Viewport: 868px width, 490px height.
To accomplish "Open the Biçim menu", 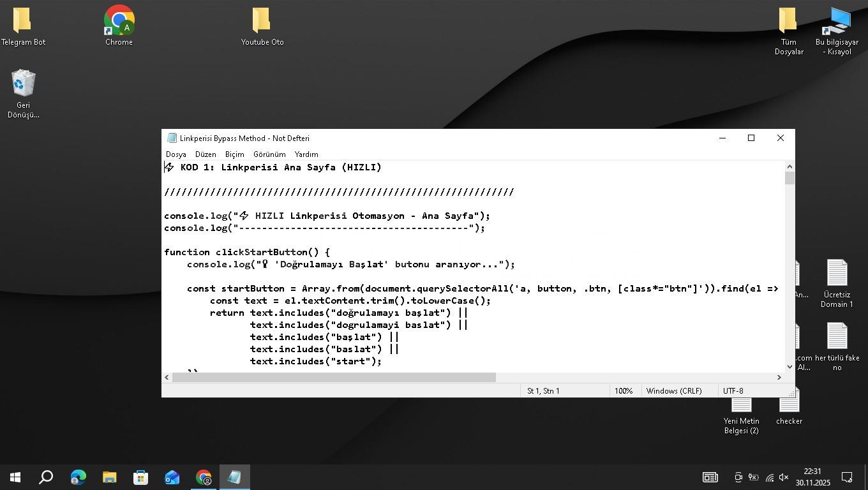I will 234,154.
